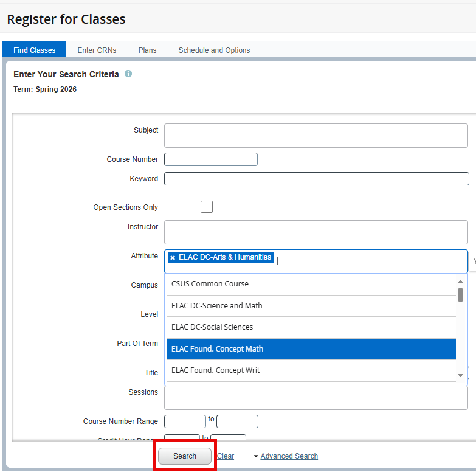Focus the Keyword text field
Screen dimensions: 476x475
coord(316,179)
